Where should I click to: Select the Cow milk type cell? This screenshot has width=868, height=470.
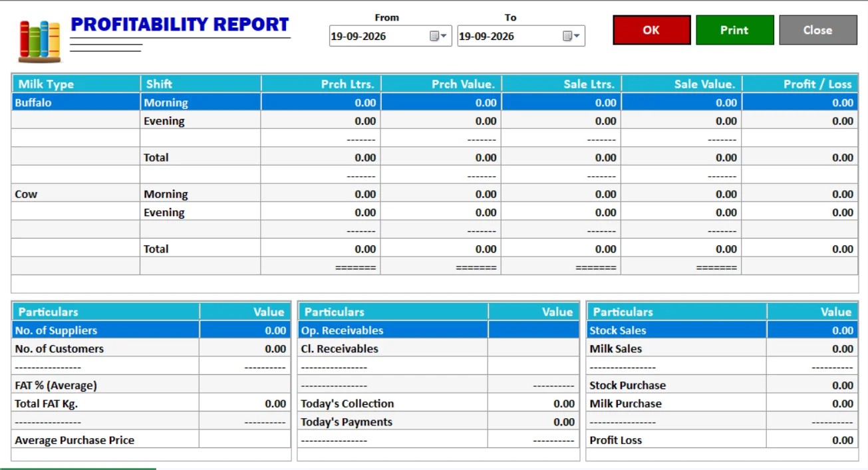click(x=76, y=194)
